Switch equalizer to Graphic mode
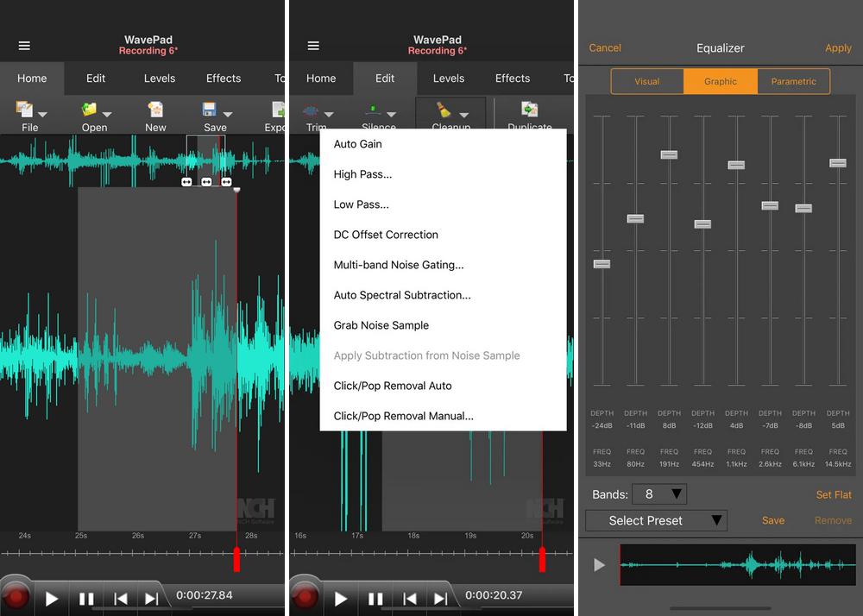This screenshot has height=616, width=863. click(x=721, y=81)
